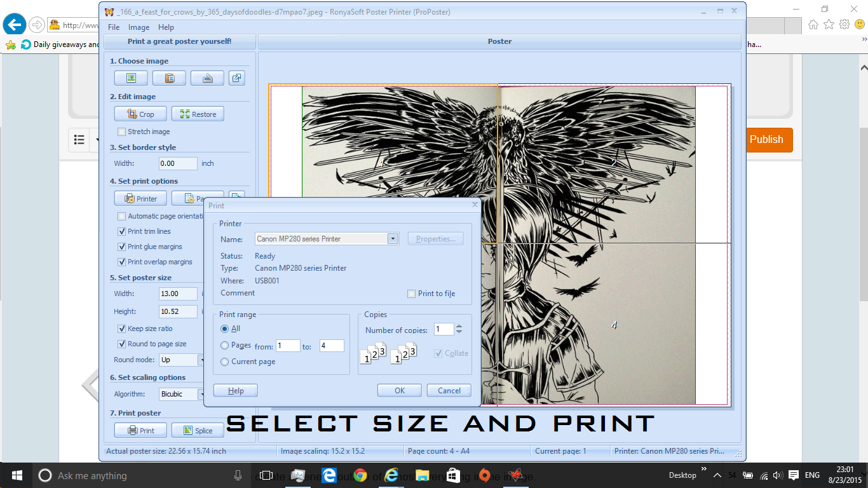Open Printer setup under print options
Viewport: 868px width, 488px height.
(140, 198)
